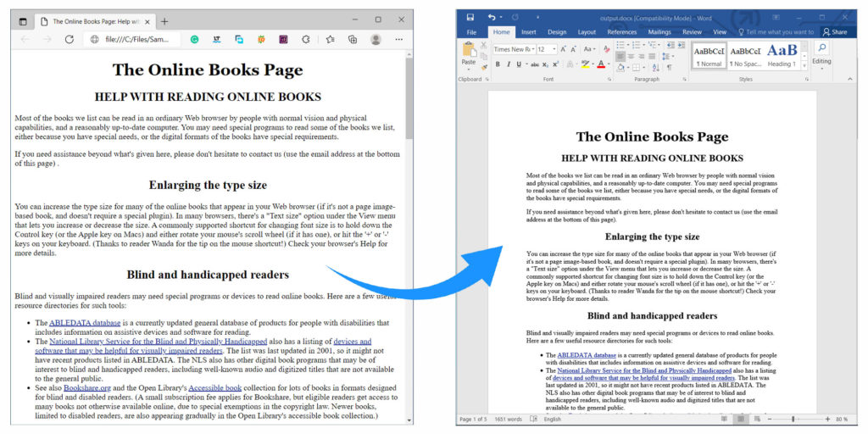
Task: Expand the font size dropdown
Action: [554, 49]
